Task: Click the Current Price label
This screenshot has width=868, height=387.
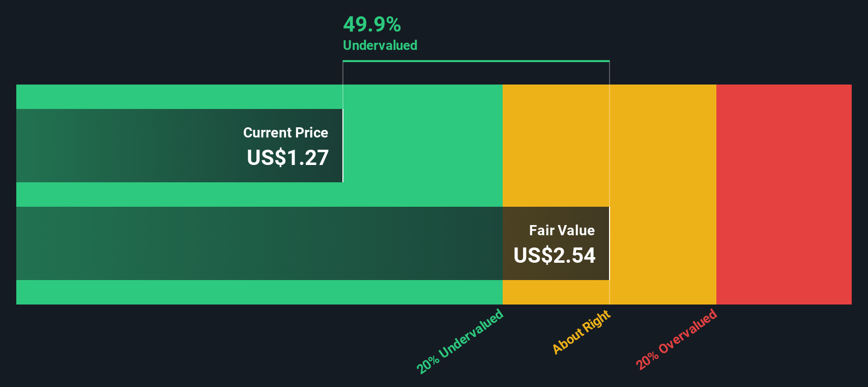Action: click(285, 133)
